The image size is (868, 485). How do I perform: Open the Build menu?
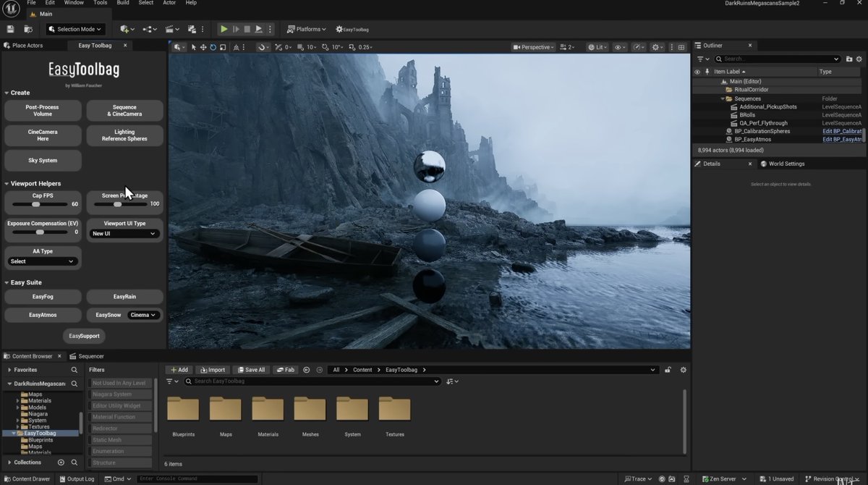(123, 3)
